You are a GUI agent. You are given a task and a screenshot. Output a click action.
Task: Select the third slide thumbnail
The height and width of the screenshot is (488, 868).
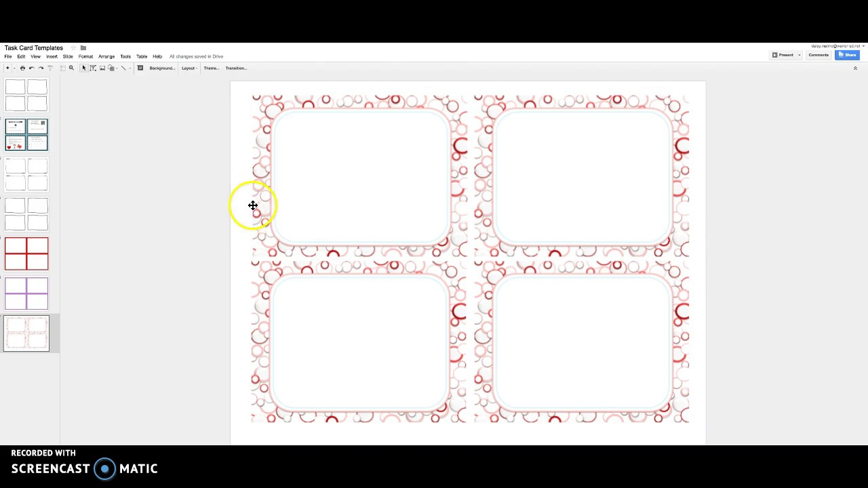[26, 174]
